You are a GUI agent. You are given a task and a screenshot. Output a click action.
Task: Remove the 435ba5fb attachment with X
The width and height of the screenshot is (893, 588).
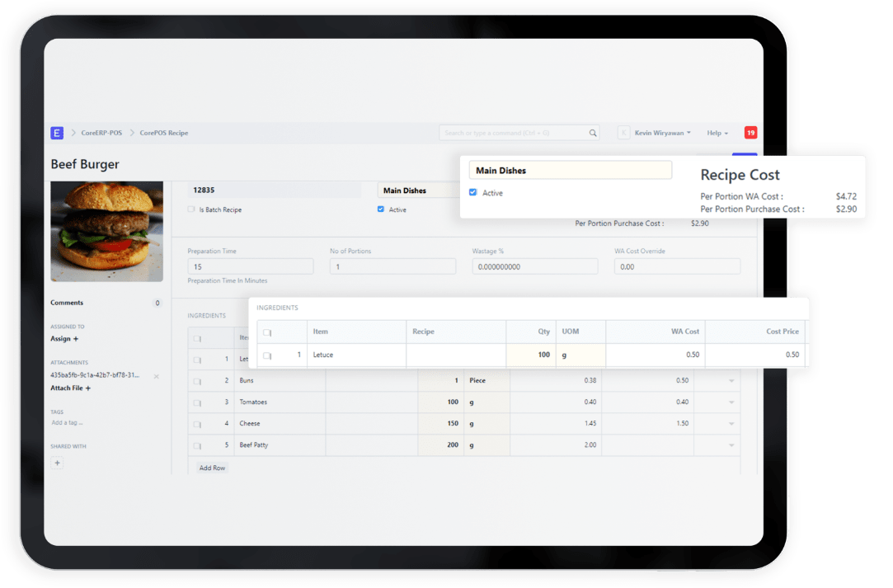[x=156, y=376]
